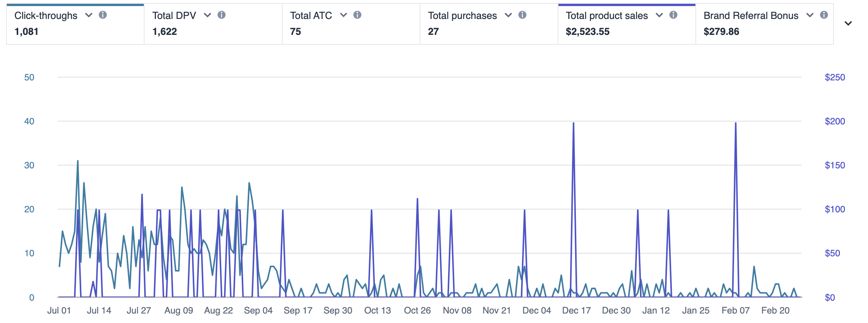This screenshot has height=323, width=868.
Task: Click the Oct 26 x-axis label
Action: pyautogui.click(x=417, y=310)
